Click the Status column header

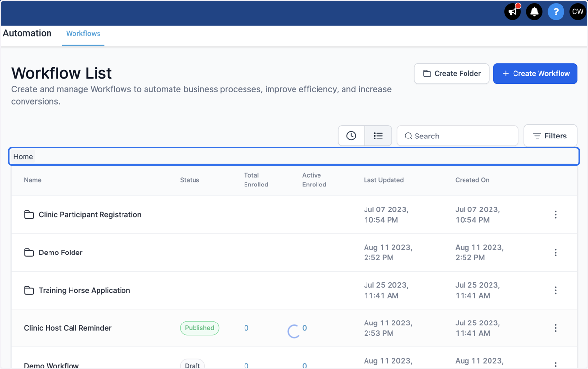coord(190,180)
